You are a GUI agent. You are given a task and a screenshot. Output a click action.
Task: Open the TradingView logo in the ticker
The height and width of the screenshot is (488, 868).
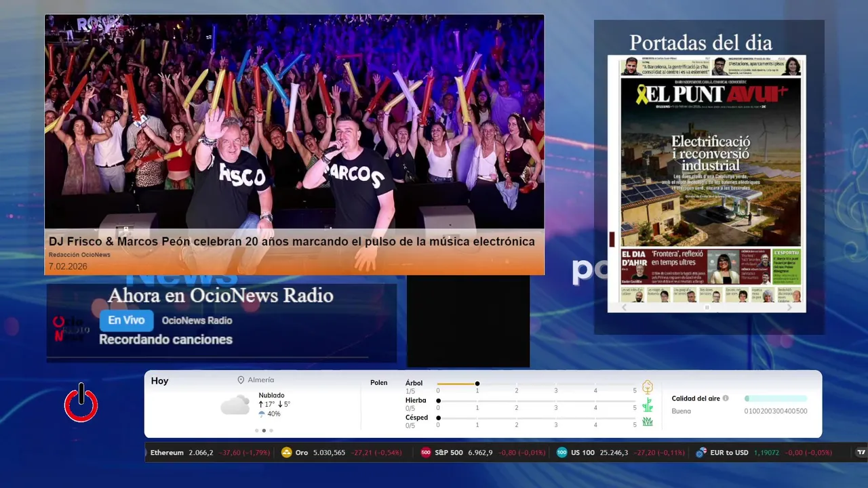(861, 453)
